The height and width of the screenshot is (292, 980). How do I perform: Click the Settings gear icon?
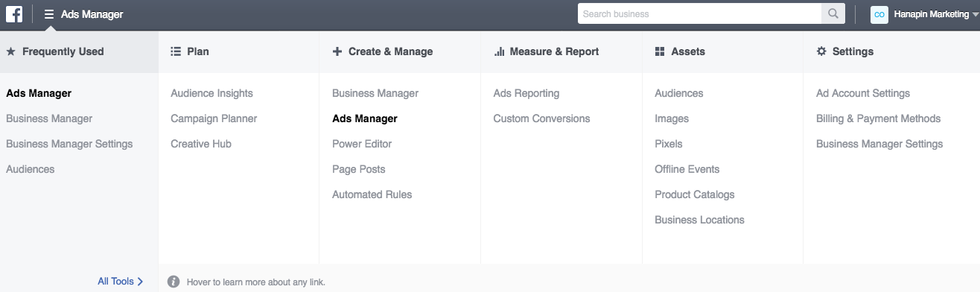click(x=821, y=51)
